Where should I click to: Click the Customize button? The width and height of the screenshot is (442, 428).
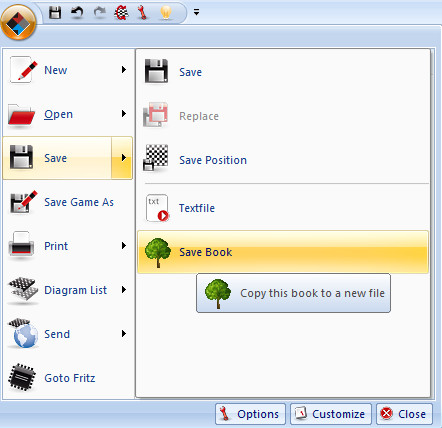[331, 414]
